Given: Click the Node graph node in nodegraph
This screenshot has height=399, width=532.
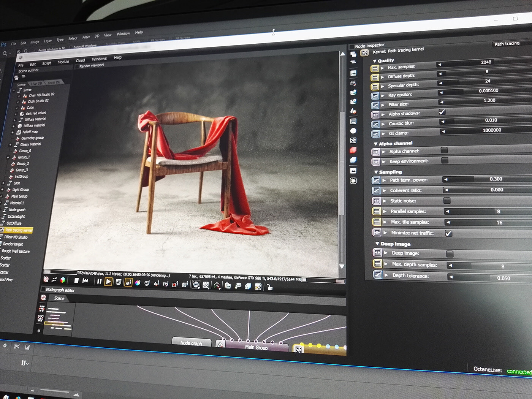Looking at the screenshot, I should [191, 342].
